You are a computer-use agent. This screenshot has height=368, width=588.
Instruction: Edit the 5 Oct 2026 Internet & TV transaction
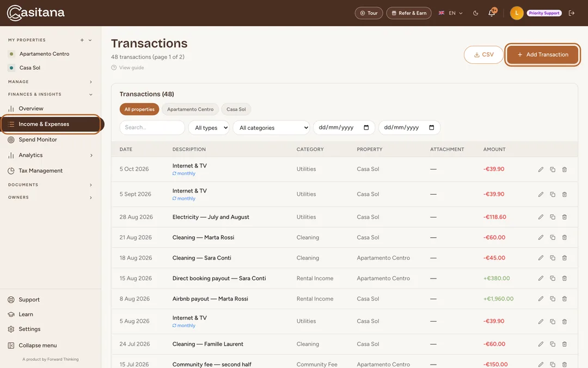click(541, 170)
